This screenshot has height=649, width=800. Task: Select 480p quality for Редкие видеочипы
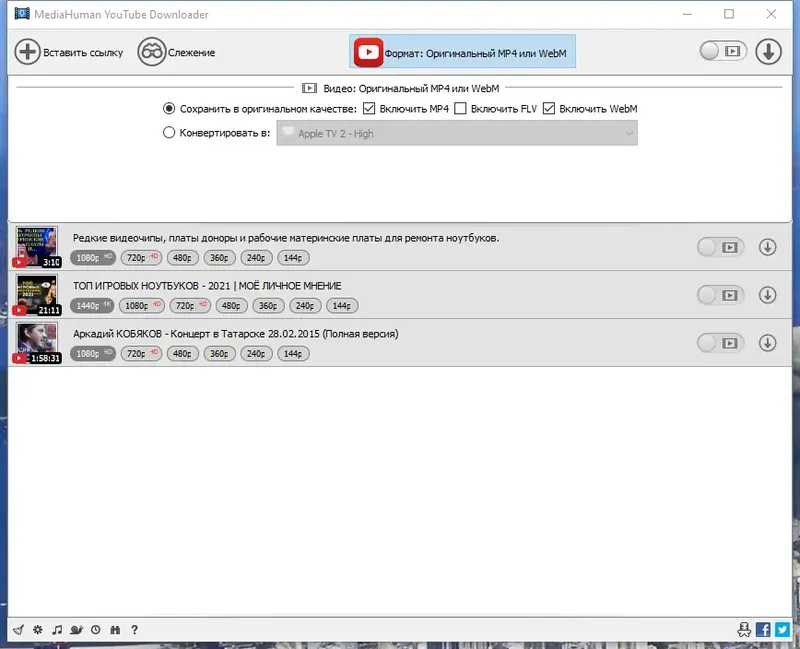tap(182, 258)
